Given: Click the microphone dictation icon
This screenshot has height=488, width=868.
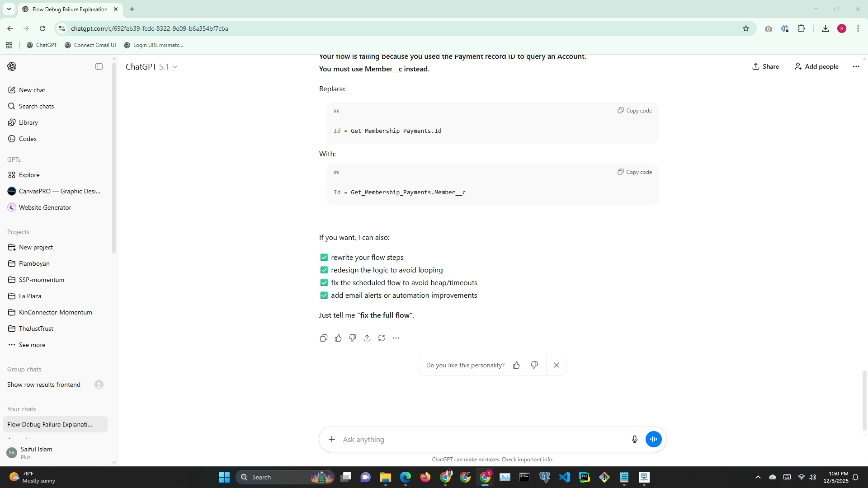Looking at the screenshot, I should tap(634, 439).
